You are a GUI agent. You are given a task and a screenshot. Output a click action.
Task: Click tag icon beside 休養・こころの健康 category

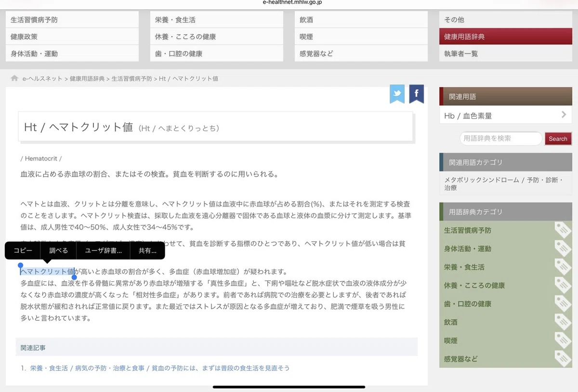[562, 285]
